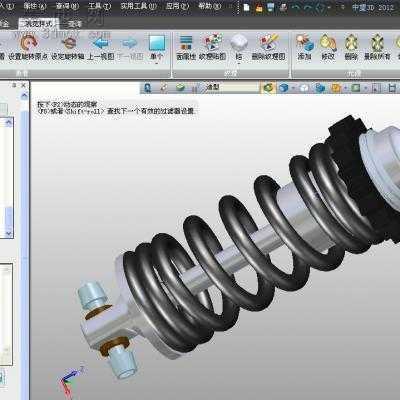Create a new file from quick toolbar
Image resolution: width=400 pixels, height=400 pixels.
(x=247, y=7)
